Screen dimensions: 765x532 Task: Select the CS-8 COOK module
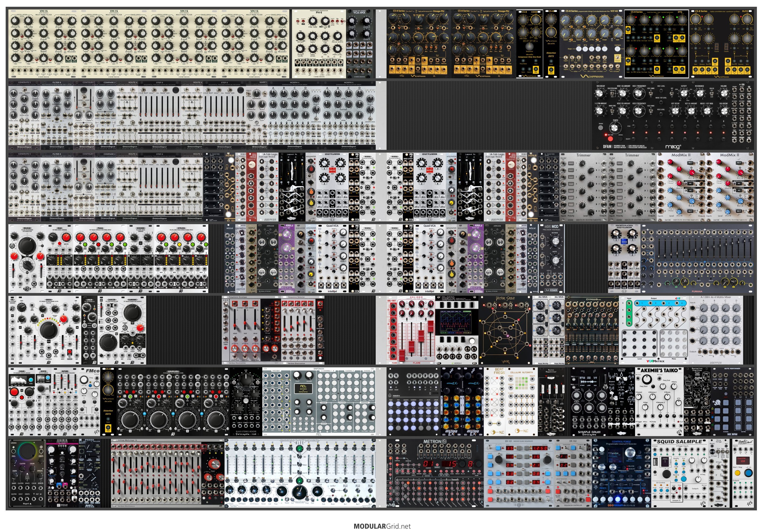tap(529, 44)
